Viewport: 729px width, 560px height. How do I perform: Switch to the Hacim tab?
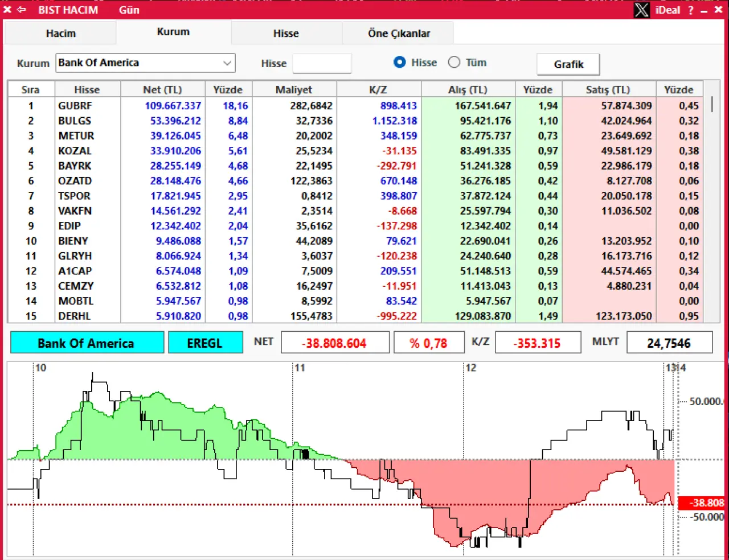tap(61, 34)
